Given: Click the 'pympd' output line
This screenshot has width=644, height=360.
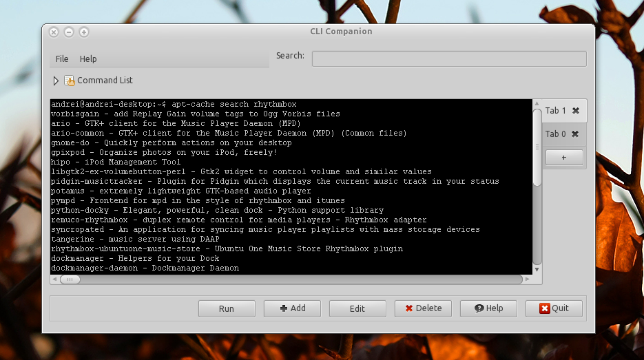Looking at the screenshot, I should point(198,201).
